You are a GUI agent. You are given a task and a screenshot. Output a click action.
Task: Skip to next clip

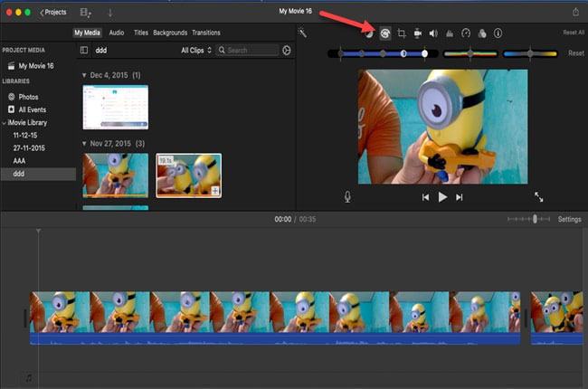(460, 197)
